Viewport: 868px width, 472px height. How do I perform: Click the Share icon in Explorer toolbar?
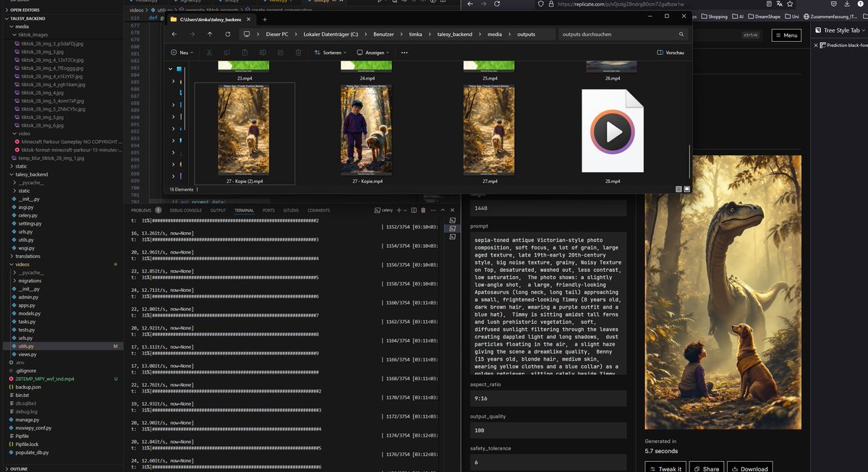[281, 53]
